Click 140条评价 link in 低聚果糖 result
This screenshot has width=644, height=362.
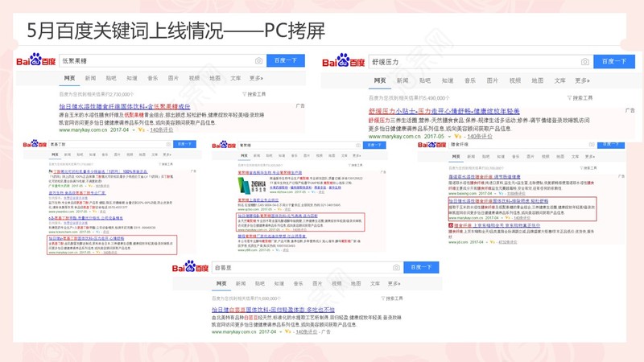pos(162,130)
